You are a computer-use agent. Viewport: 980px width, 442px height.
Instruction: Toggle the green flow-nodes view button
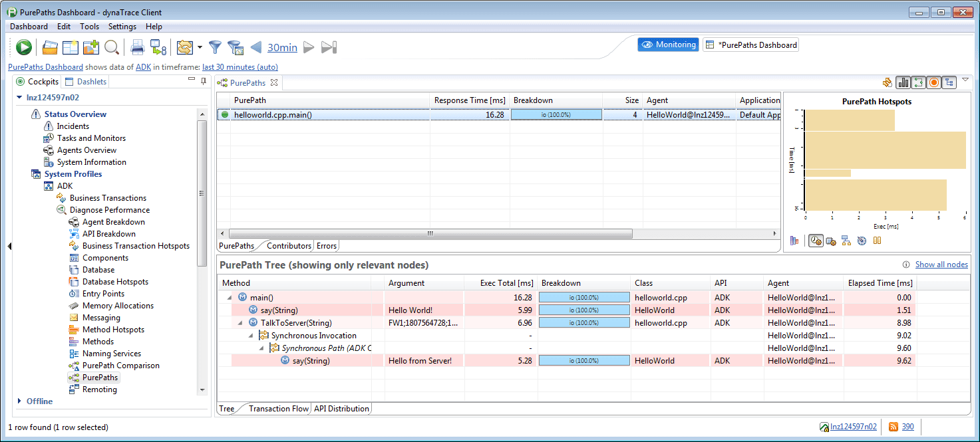pyautogui.click(x=919, y=82)
